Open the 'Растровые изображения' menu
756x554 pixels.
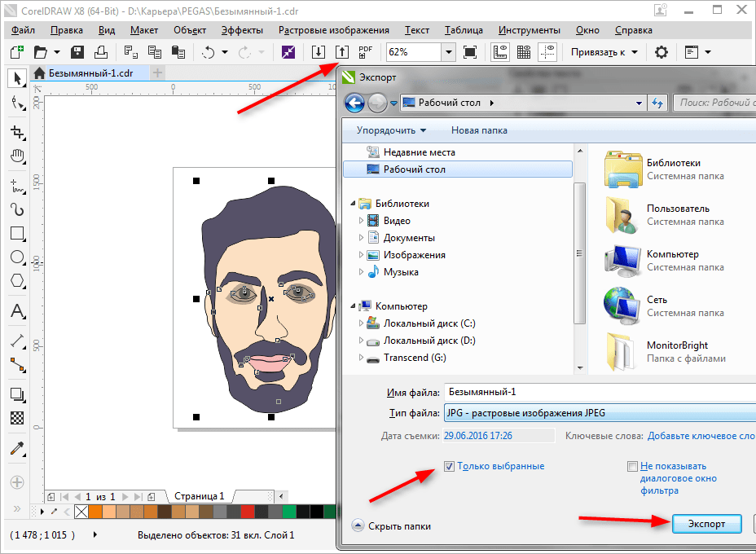click(333, 30)
